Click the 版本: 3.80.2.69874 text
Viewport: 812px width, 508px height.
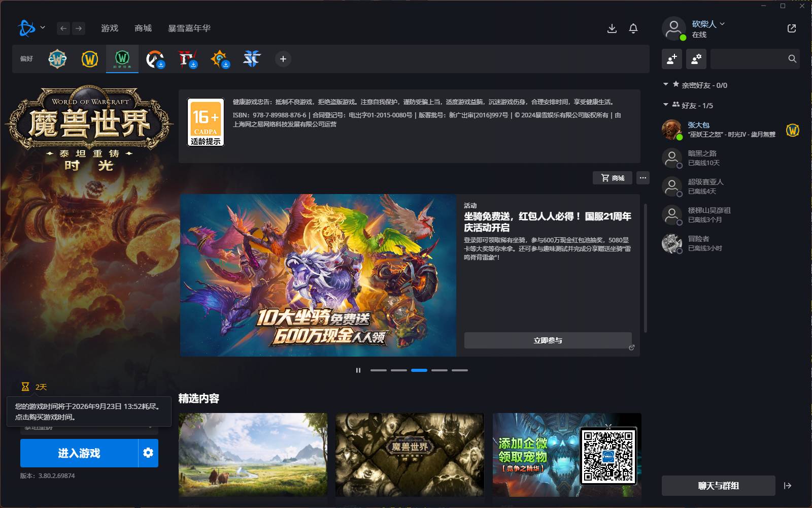pos(48,476)
